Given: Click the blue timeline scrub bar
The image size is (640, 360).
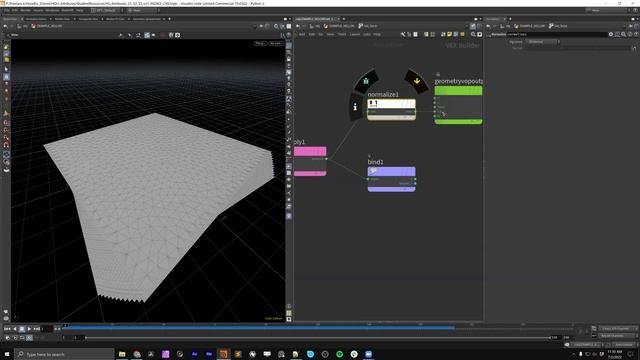Looking at the screenshot, I should [259, 327].
